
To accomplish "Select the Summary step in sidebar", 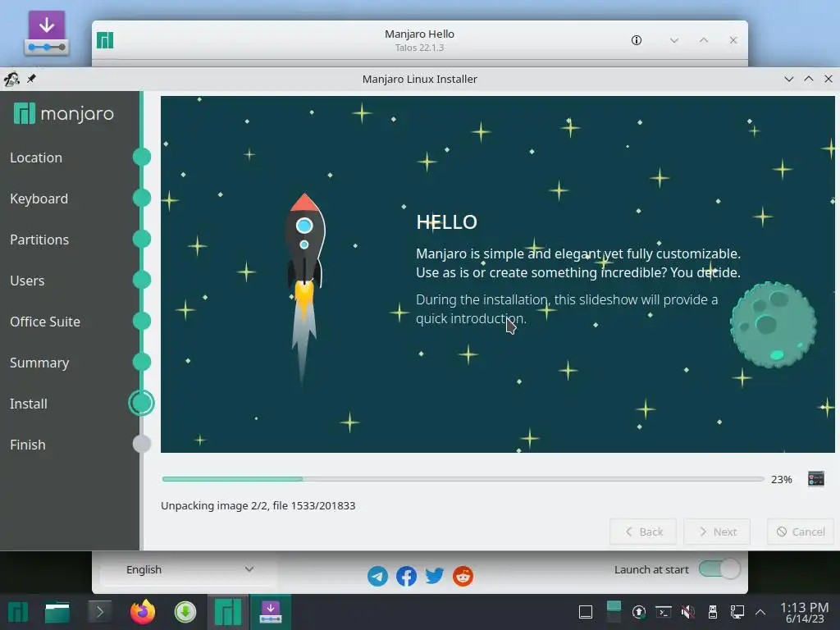I will tap(39, 363).
